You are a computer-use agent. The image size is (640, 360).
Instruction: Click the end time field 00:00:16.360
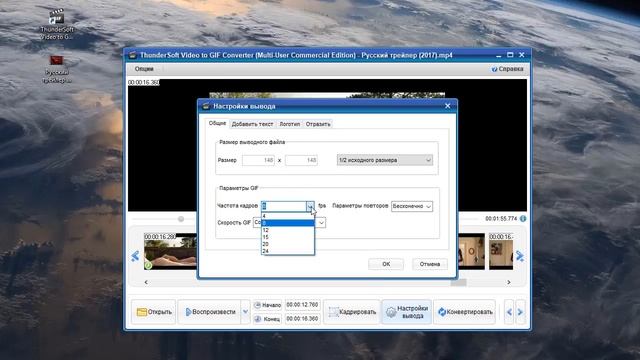pos(302,319)
